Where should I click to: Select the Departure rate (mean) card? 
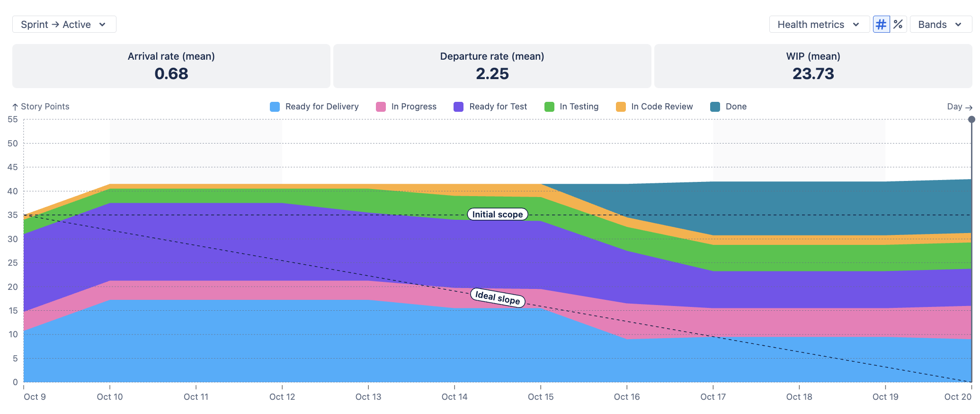click(492, 66)
